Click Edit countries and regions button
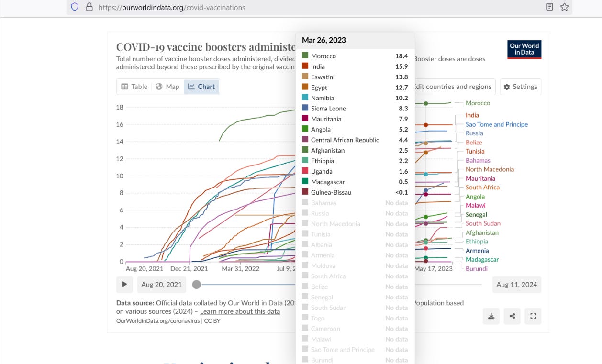602x364 pixels. 453,87
